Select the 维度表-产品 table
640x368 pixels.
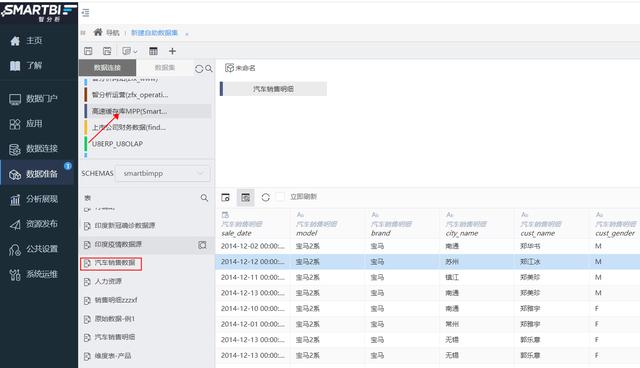click(113, 356)
